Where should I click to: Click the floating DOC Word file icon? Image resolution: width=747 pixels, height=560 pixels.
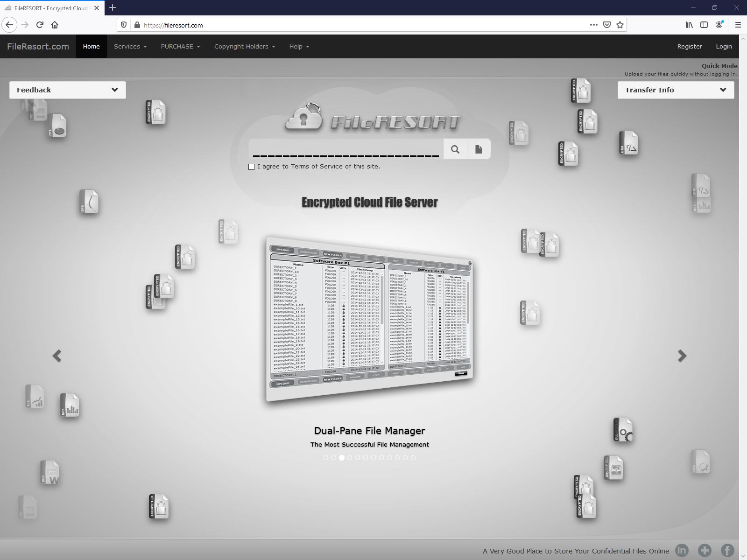point(50,472)
